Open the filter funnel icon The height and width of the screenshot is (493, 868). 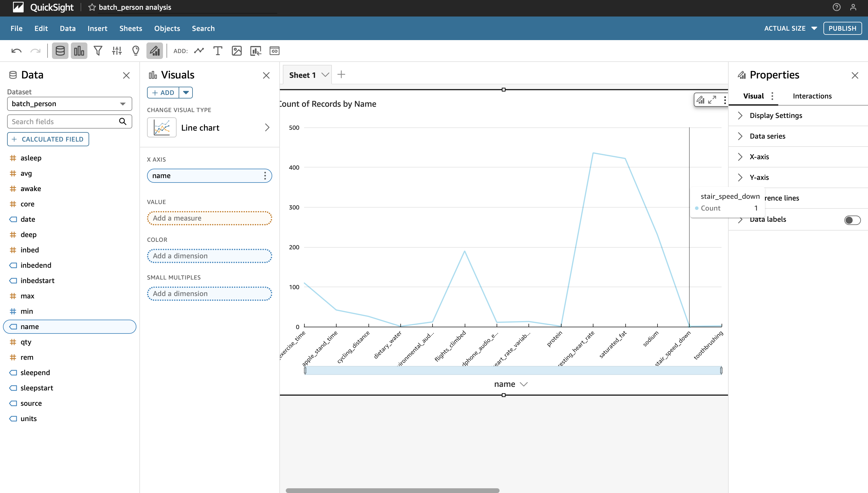click(98, 51)
